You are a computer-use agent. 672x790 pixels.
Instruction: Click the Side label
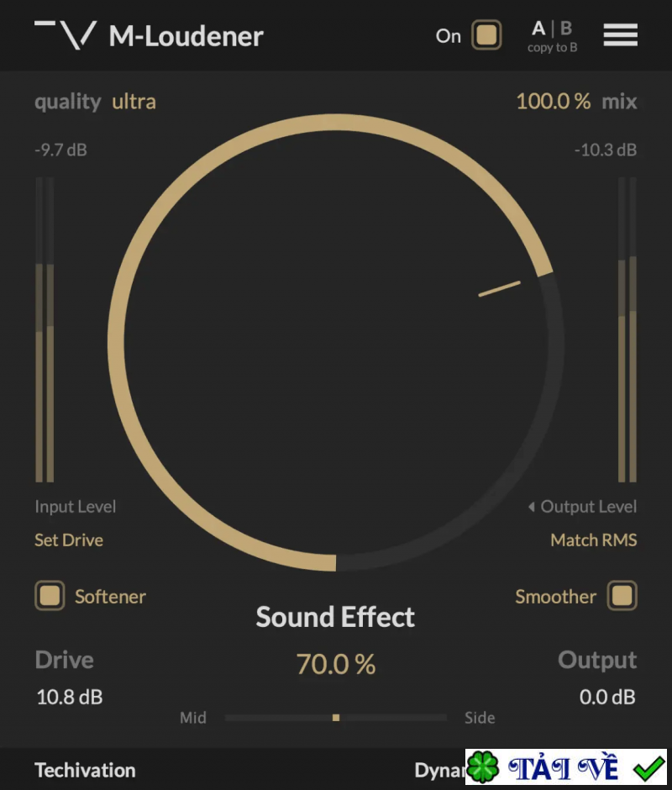(480, 718)
